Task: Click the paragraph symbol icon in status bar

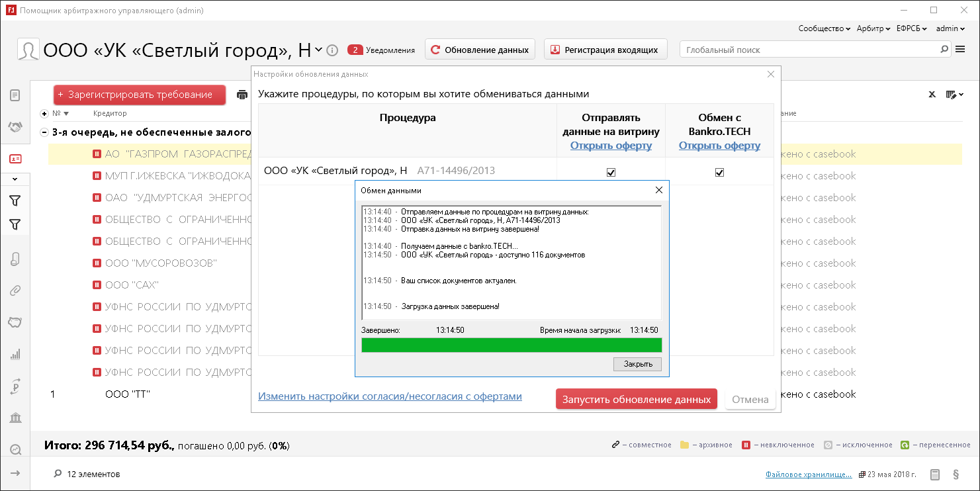Action: [956, 474]
